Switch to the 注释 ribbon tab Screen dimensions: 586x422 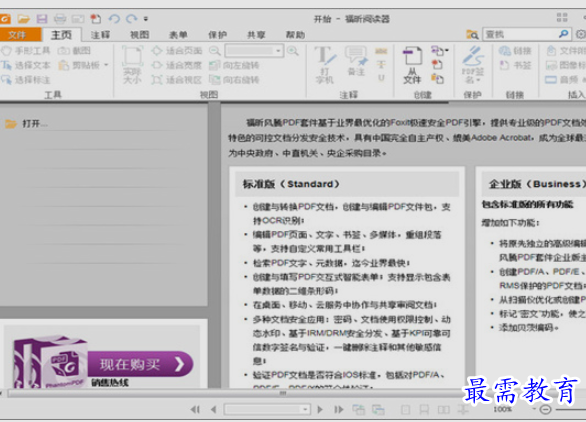(x=101, y=35)
